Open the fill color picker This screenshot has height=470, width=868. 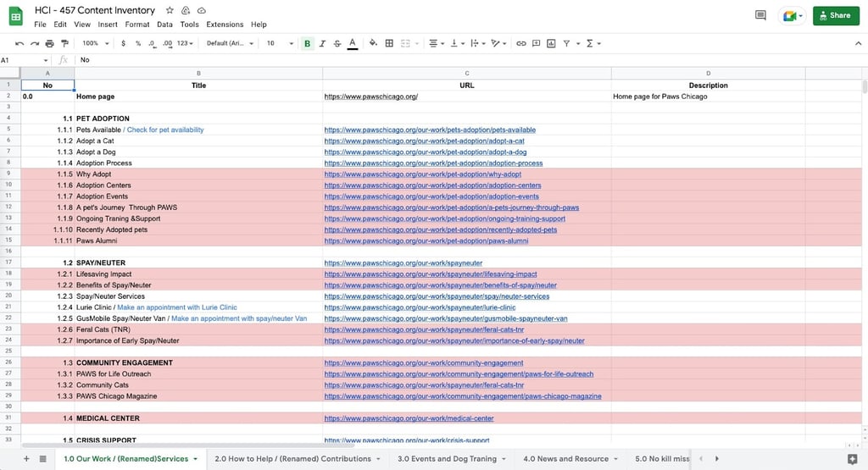pyautogui.click(x=373, y=43)
